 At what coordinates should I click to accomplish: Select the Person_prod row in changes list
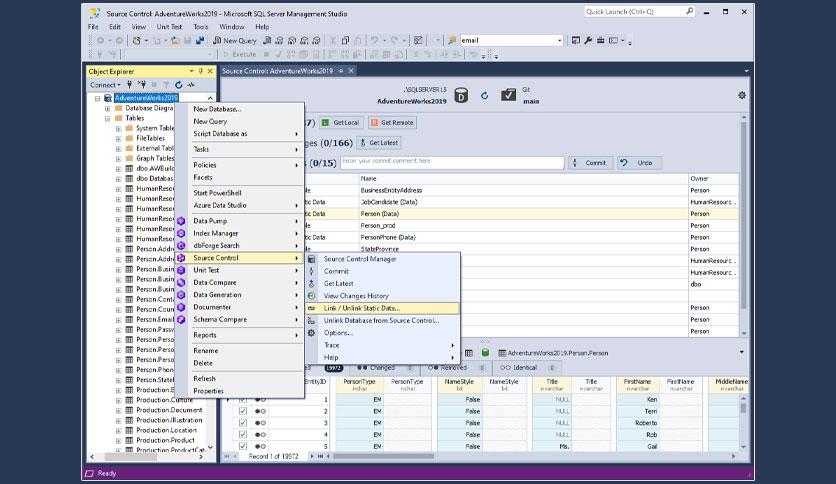(521, 225)
